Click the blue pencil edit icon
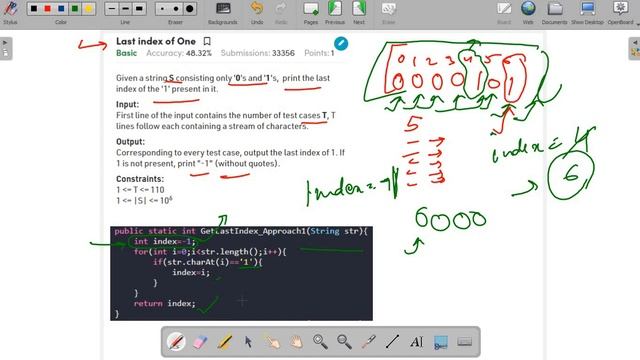This screenshot has width=640, height=360. (x=341, y=43)
